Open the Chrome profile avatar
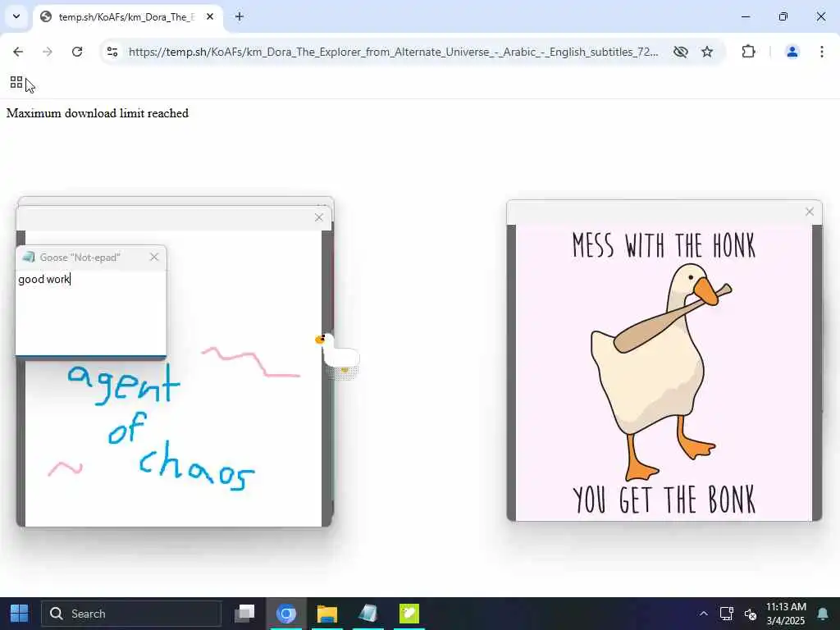Screen dimensions: 840x630 (792, 52)
